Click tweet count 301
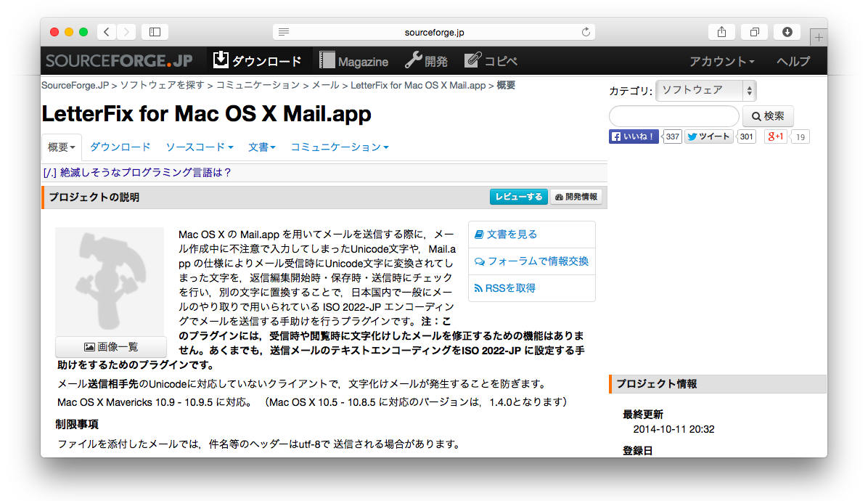The width and height of the screenshot is (868, 501). (x=746, y=137)
